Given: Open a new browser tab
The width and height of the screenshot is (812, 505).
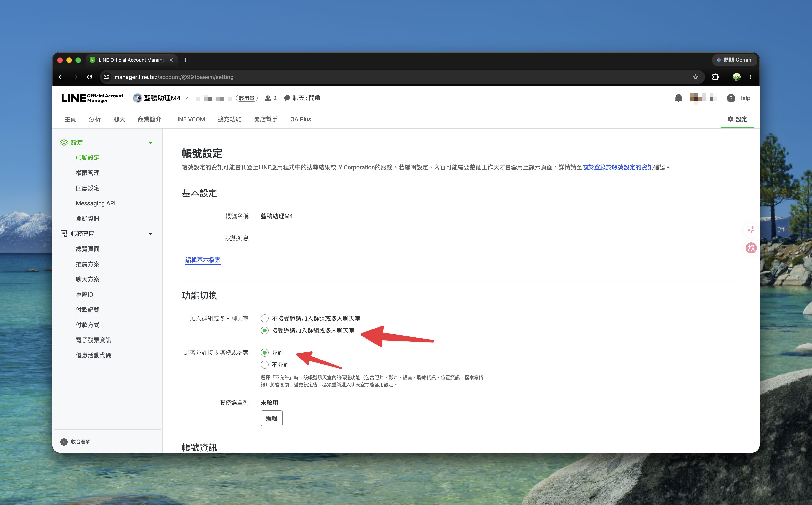Looking at the screenshot, I should (186, 60).
